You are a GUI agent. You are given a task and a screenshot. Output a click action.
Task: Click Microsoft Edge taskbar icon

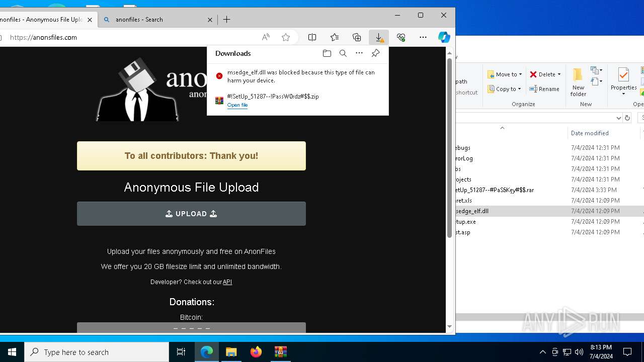tap(207, 352)
